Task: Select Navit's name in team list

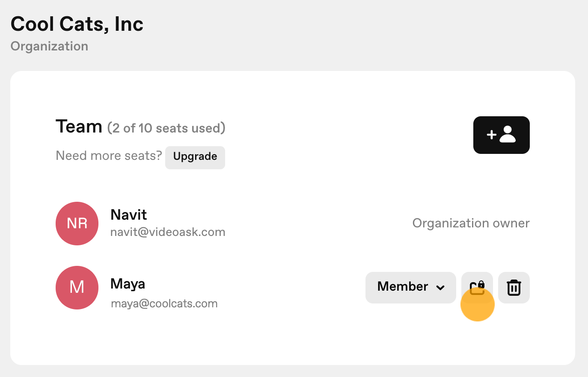Action: 129,215
